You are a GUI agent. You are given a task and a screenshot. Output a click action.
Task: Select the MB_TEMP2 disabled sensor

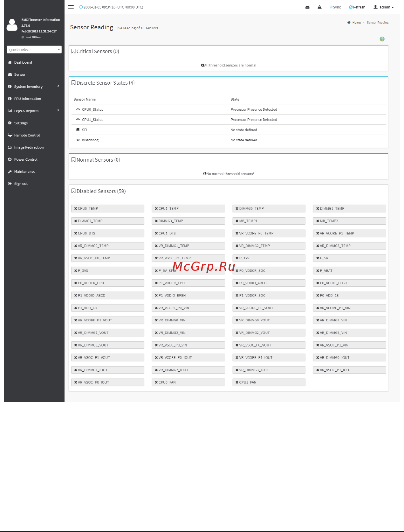click(x=350, y=221)
